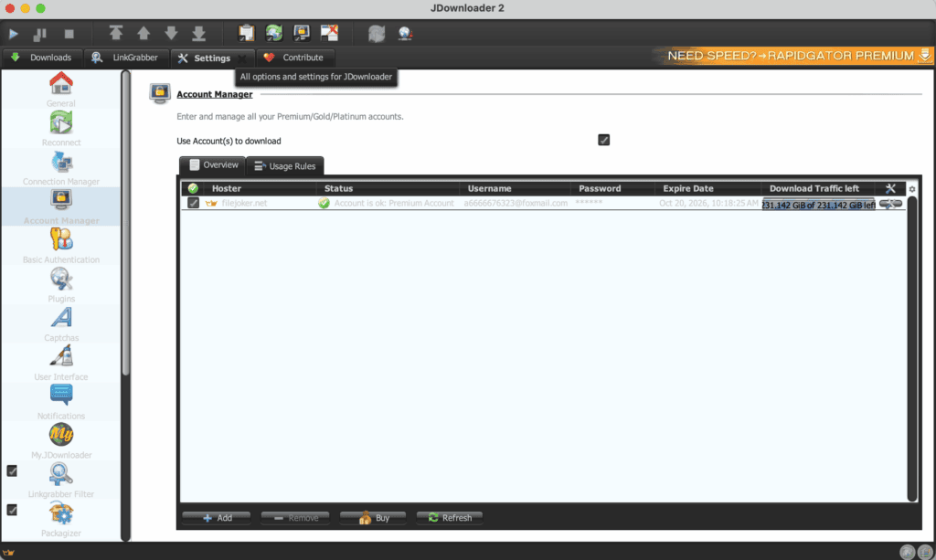
Task: Open Reconnect settings in sidebar
Action: (61, 129)
